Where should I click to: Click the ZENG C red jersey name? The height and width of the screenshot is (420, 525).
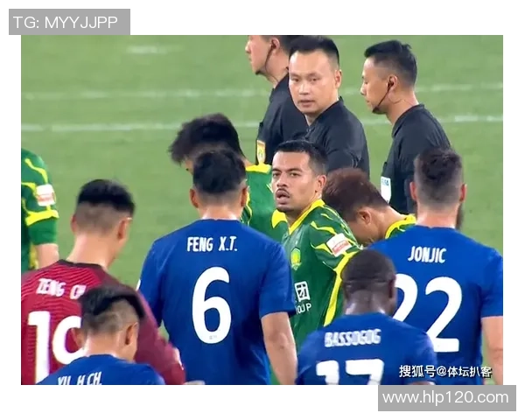[x=60, y=289]
